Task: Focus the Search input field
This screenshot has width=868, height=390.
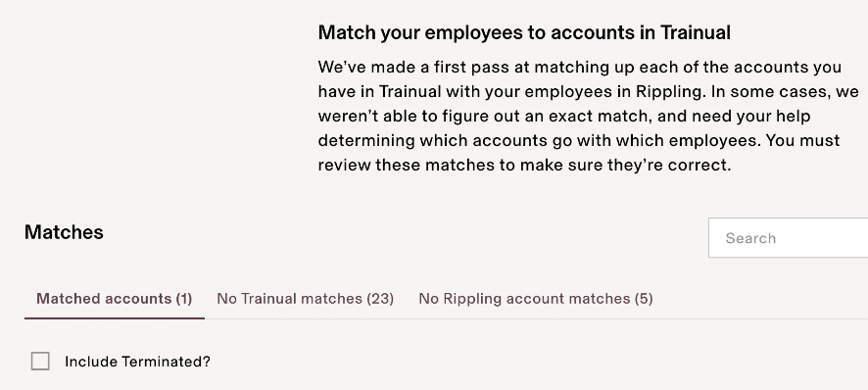Action: (789, 238)
